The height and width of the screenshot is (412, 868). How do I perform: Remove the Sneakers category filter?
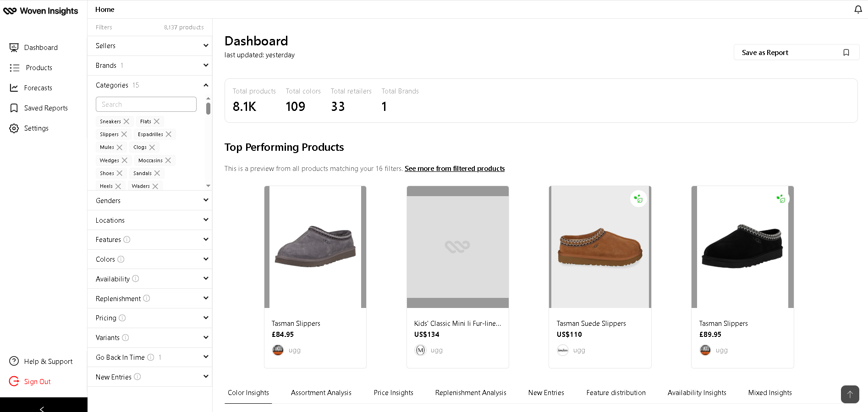126,121
